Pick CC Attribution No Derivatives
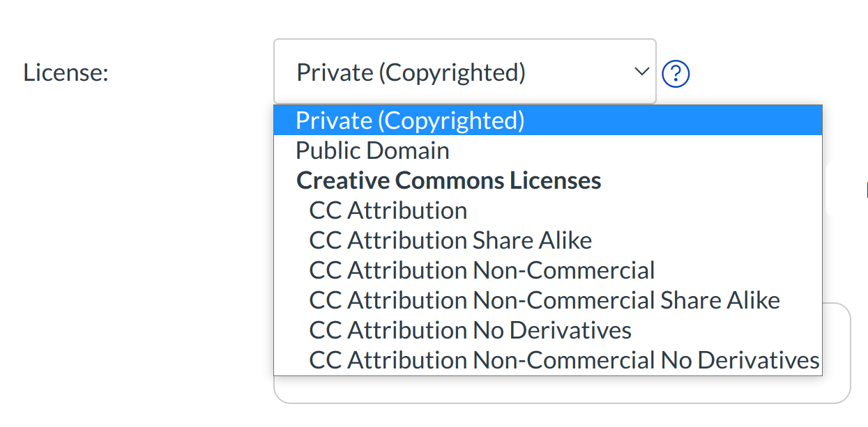The image size is (868, 427). coord(471,330)
